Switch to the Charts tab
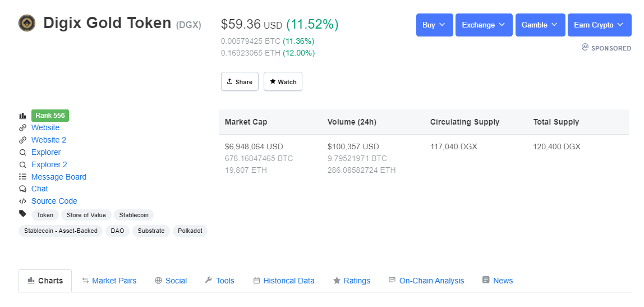Viewport: 644px width, 307px height. point(45,281)
